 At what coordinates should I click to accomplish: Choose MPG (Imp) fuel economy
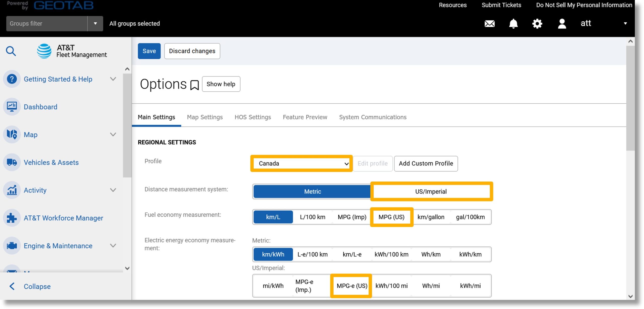click(x=352, y=217)
